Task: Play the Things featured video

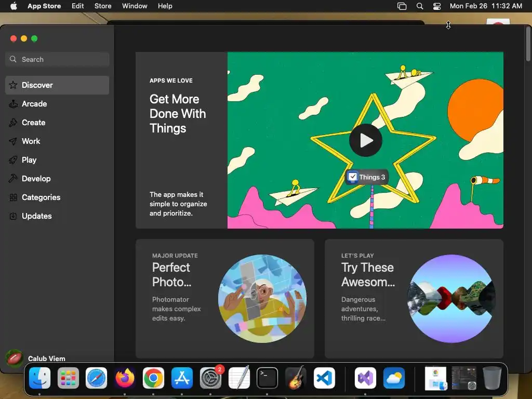Action: coord(365,140)
